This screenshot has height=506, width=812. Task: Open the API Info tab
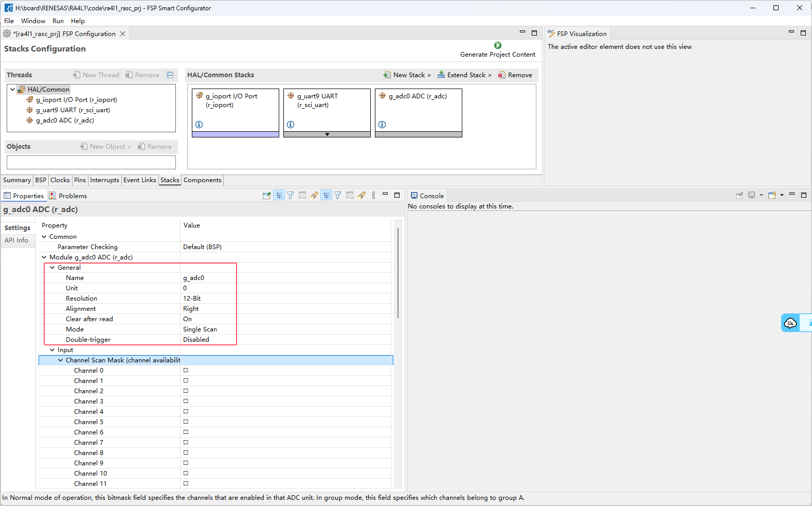pos(16,240)
